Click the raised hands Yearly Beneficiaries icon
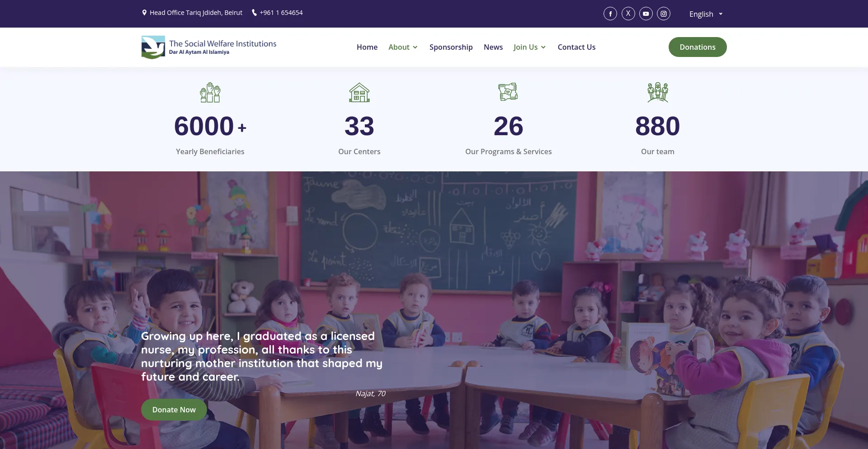Viewport: 868px width, 449px height. [210, 92]
